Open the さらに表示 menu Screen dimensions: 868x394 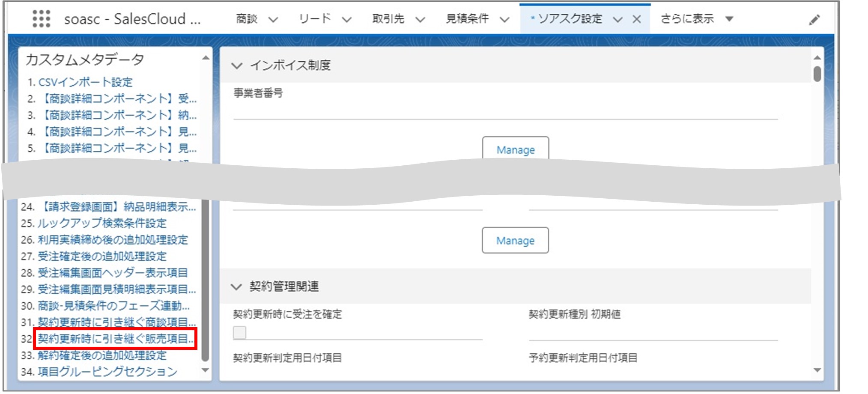pyautogui.click(x=687, y=19)
